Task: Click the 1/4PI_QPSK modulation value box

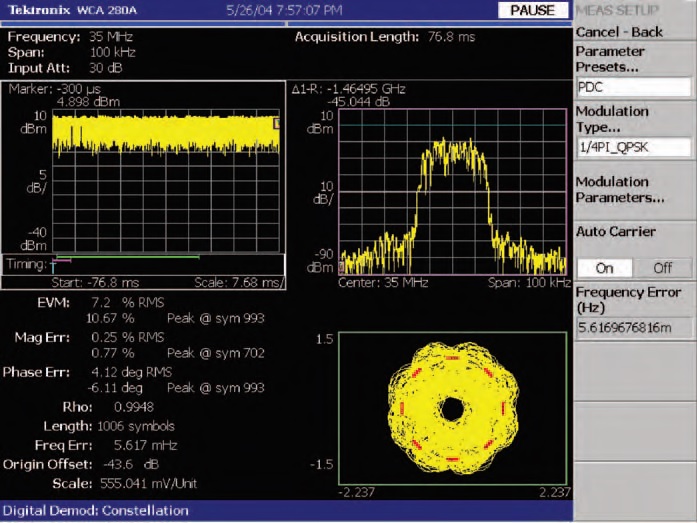Action: point(634,148)
